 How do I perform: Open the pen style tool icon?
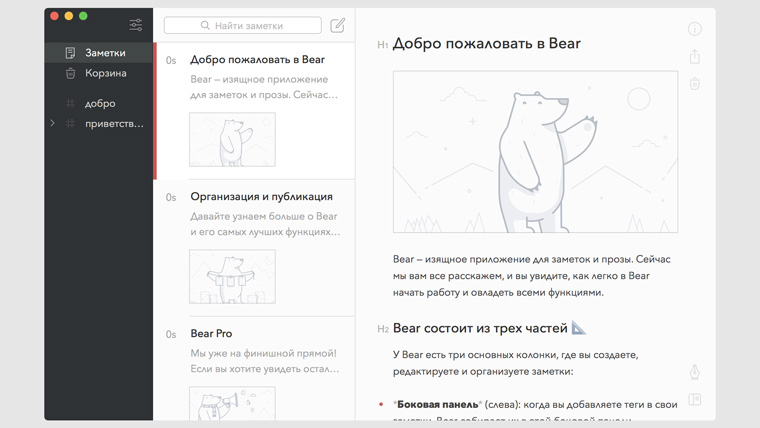[x=695, y=372]
